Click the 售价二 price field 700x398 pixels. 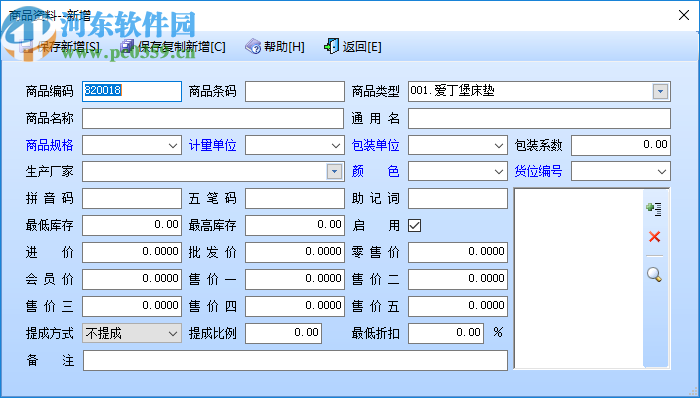pyautogui.click(x=458, y=279)
